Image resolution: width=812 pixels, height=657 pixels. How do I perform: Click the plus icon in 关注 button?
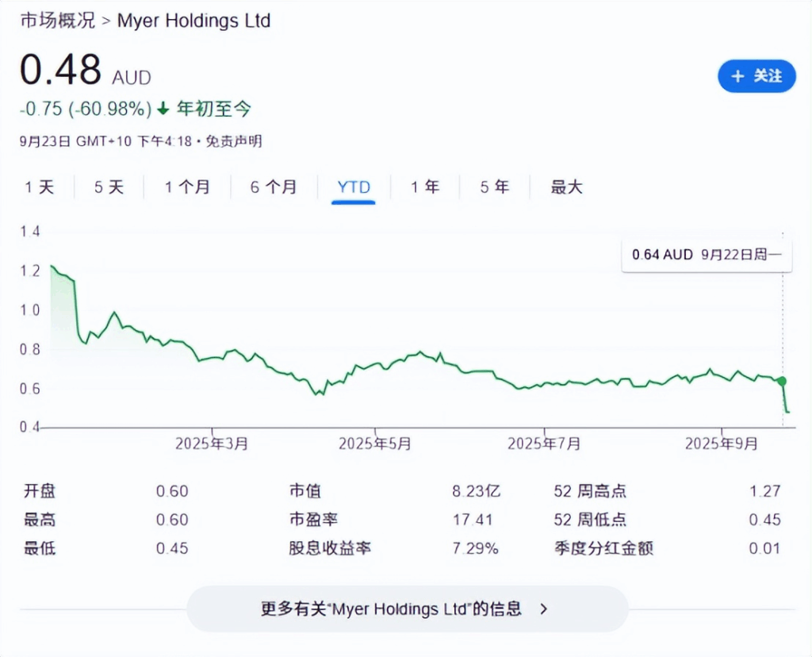[737, 76]
